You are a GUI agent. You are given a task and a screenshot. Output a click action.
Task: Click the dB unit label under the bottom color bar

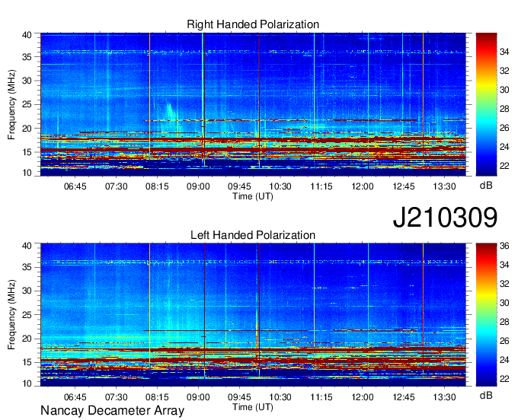point(486,395)
